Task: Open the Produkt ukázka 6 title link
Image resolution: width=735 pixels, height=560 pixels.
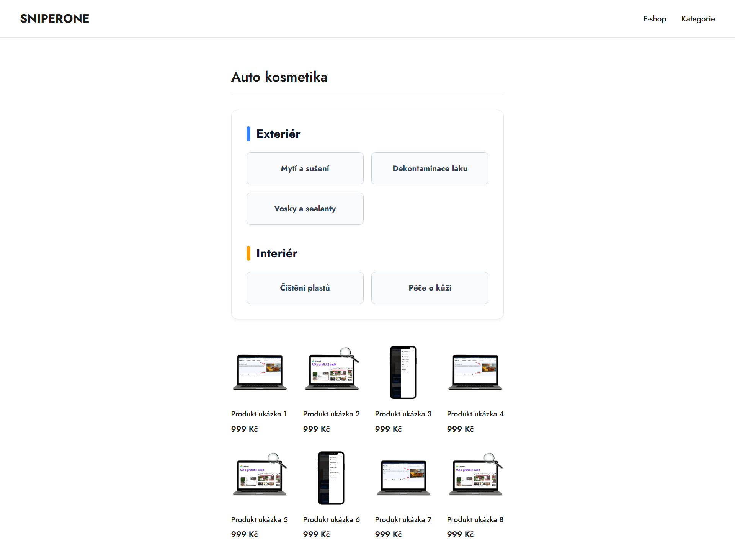Action: [x=332, y=519]
